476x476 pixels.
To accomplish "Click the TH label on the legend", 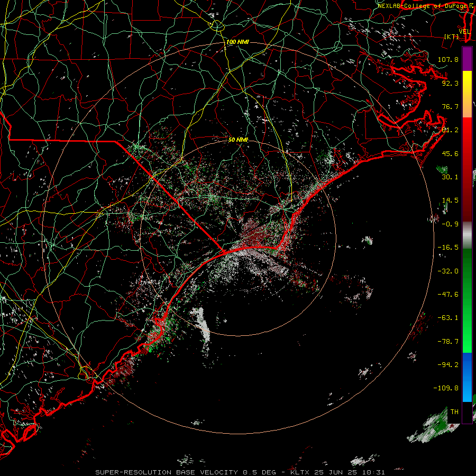I will point(454,412).
